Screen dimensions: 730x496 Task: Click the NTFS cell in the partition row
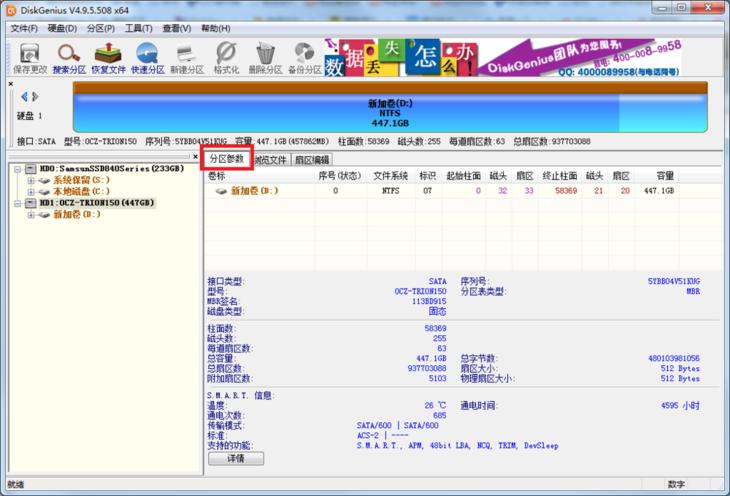point(390,191)
